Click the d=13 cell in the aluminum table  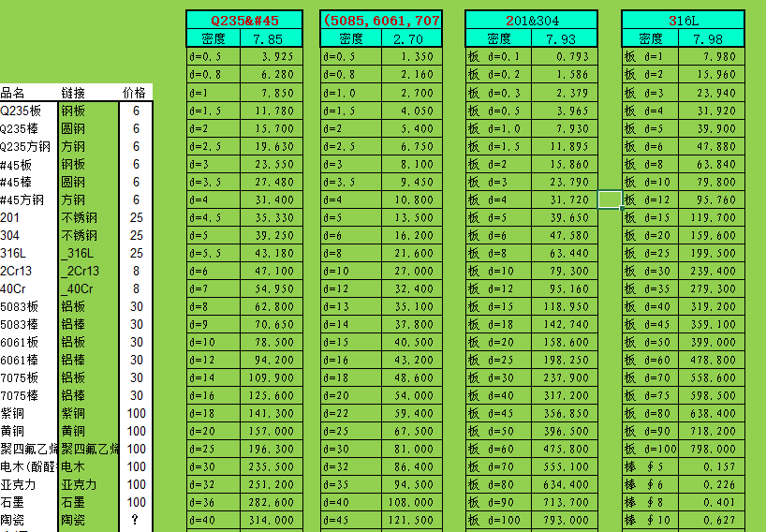coord(351,307)
